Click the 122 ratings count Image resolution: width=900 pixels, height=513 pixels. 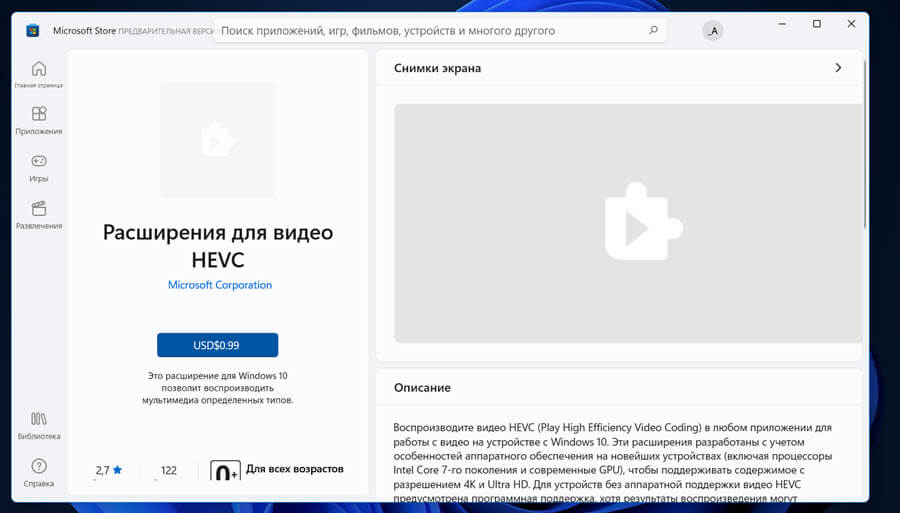click(169, 470)
